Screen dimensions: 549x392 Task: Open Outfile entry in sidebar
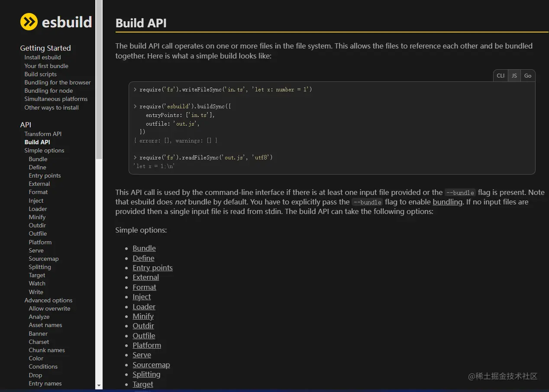coord(38,233)
